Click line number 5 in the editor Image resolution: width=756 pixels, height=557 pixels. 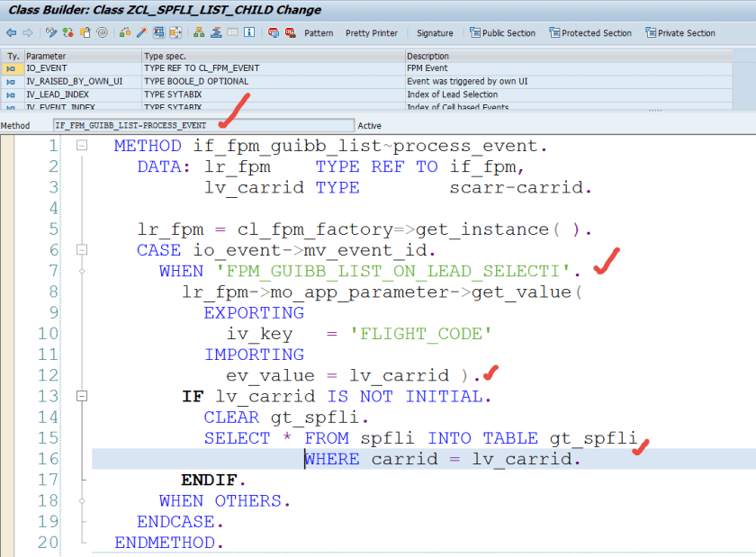point(53,229)
